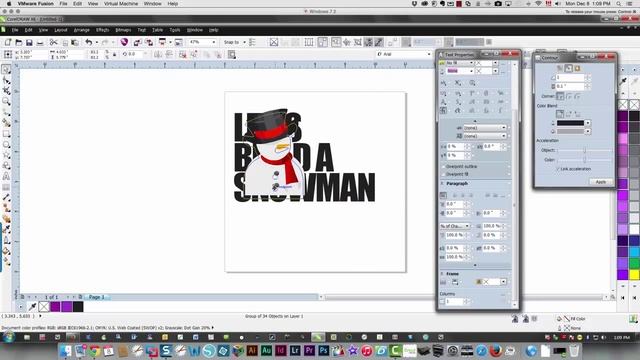Select outside contour icon in Contour panel

[577, 68]
